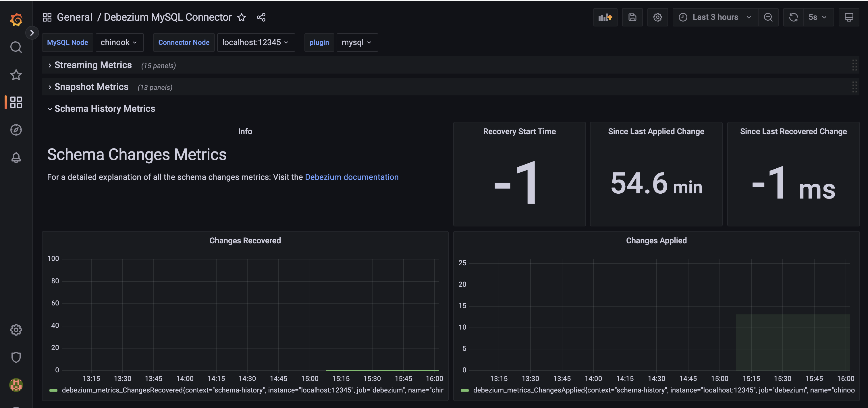Open Alerting via the bell icon
This screenshot has height=408, width=868.
pos(16,157)
